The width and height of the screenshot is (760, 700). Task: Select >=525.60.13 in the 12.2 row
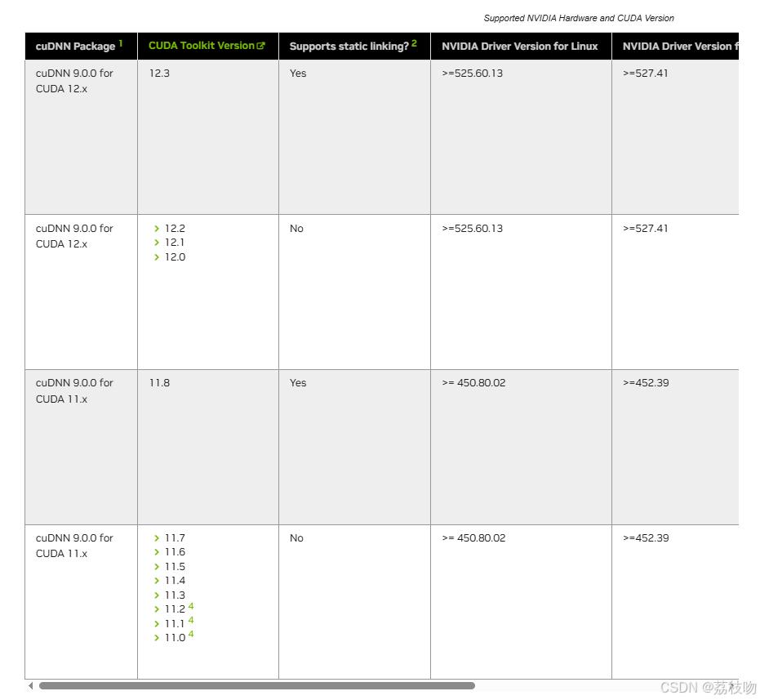[x=473, y=229]
